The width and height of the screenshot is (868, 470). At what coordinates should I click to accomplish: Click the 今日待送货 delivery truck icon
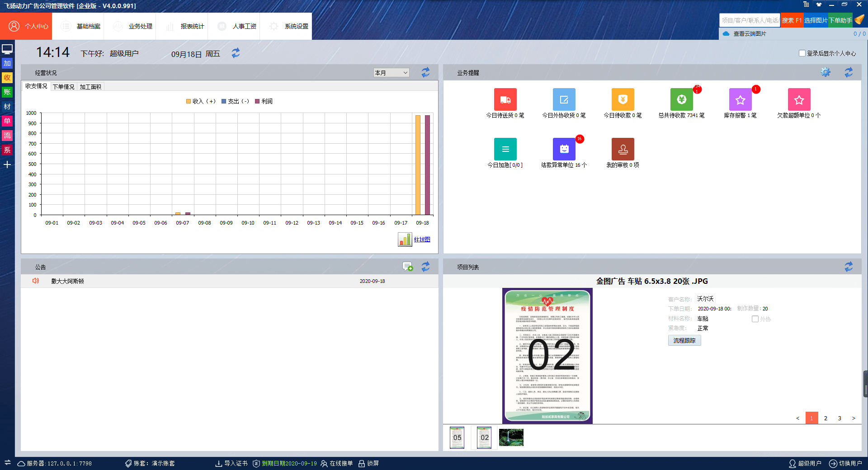click(x=505, y=100)
